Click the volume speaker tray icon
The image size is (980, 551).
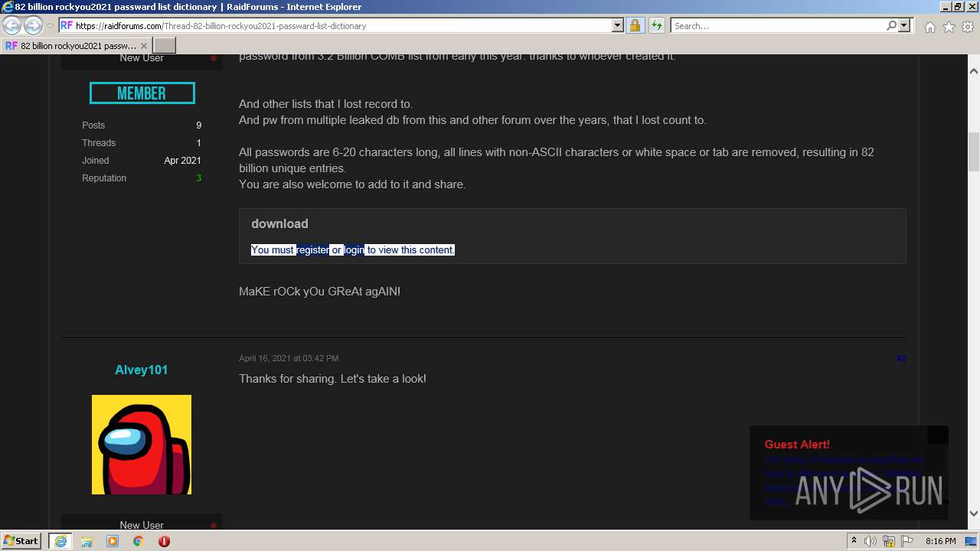tap(871, 541)
